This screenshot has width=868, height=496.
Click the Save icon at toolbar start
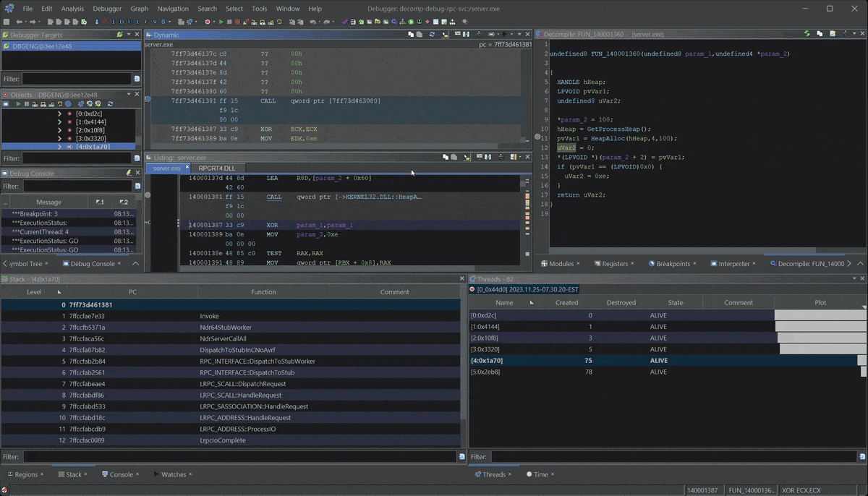point(6,22)
